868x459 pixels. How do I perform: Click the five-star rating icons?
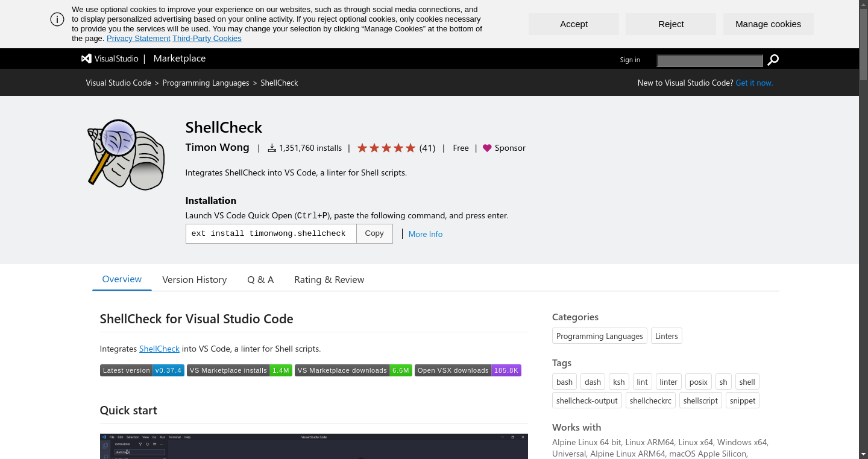click(x=386, y=148)
